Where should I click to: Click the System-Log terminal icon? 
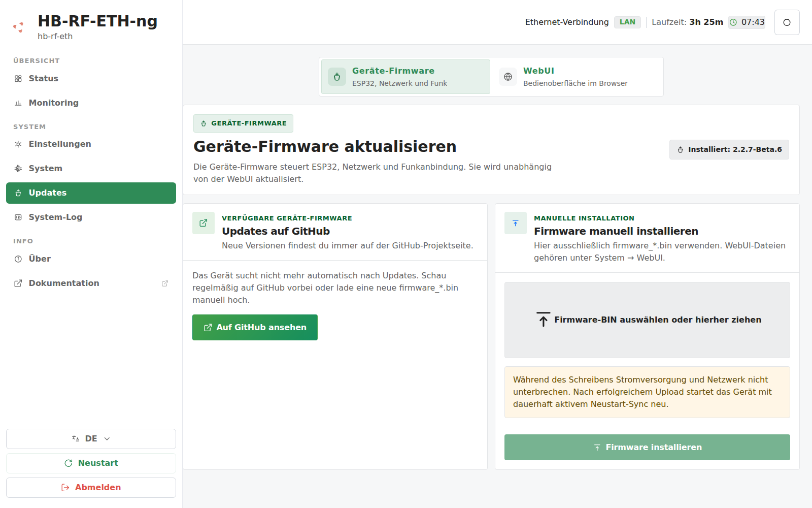coord(18,217)
